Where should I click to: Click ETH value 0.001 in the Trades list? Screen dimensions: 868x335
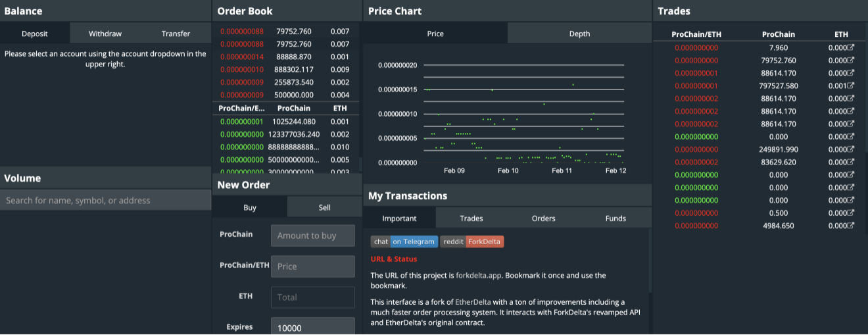click(x=837, y=86)
